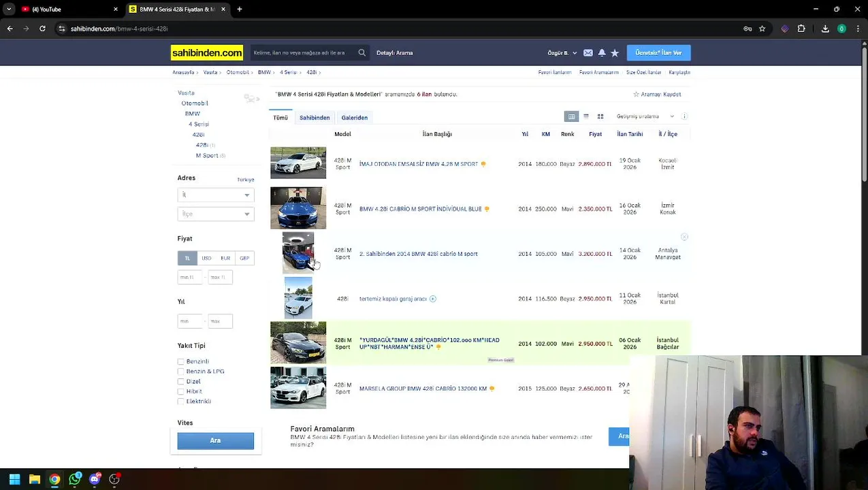
Task: Click Otomobil in category tree
Action: point(195,103)
